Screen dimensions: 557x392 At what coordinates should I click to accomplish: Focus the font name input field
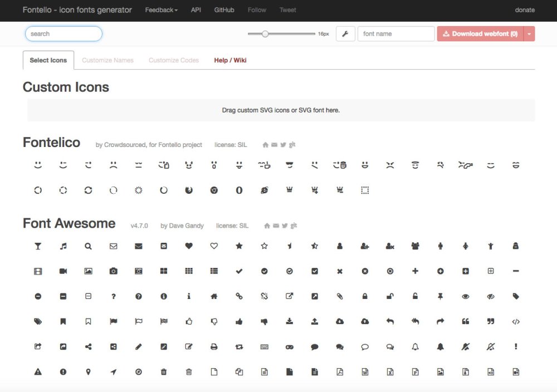[x=396, y=34]
